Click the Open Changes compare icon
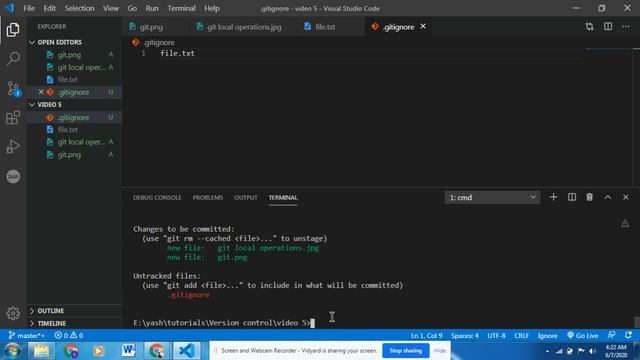Screen dimensions: 640x360 point(589,27)
